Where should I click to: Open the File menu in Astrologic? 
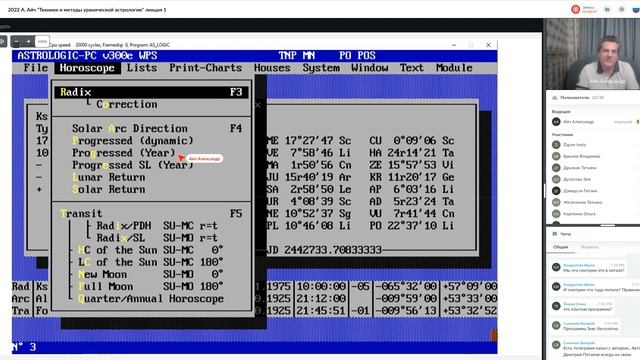36,68
